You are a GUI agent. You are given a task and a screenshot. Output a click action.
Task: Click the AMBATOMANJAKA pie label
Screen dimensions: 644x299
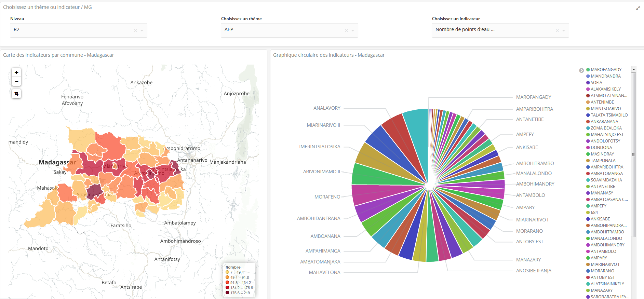click(320, 262)
